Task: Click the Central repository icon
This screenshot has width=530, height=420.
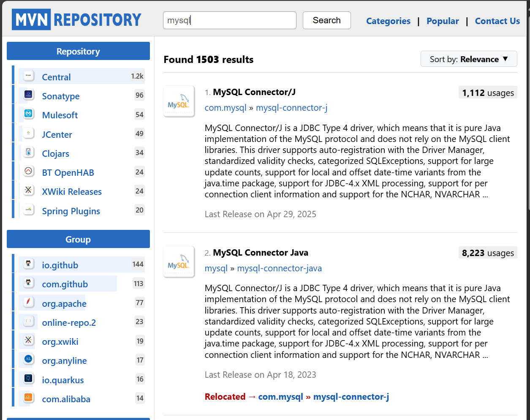Action: (x=28, y=76)
